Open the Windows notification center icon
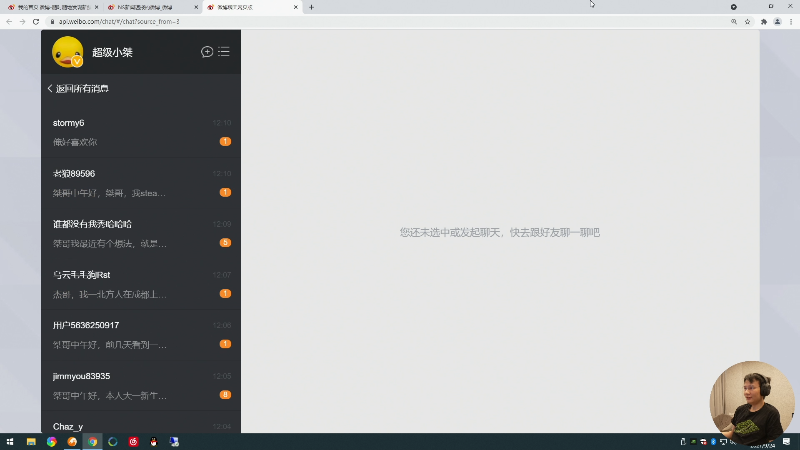 pyautogui.click(x=787, y=442)
